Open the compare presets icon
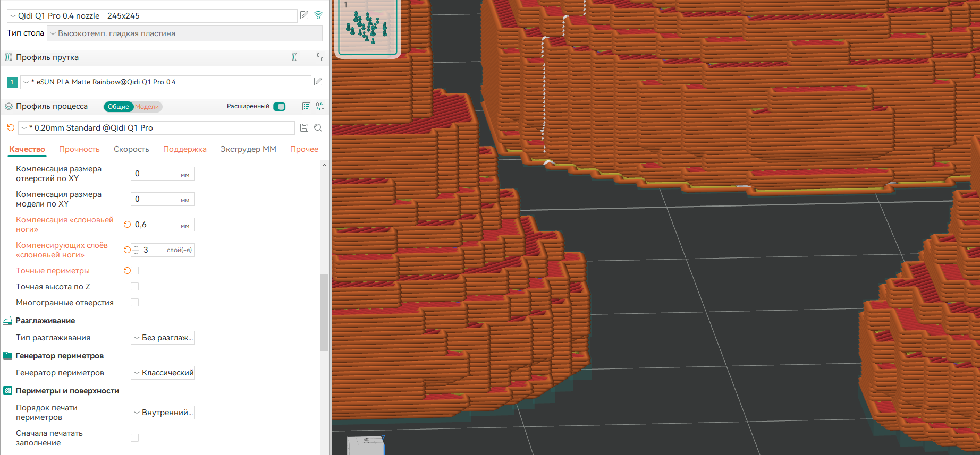 tap(320, 107)
